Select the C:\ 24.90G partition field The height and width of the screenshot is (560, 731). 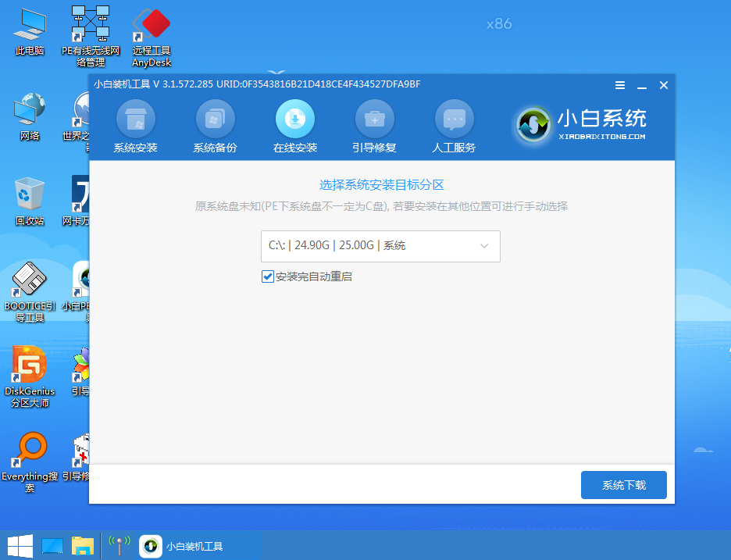[x=380, y=246]
